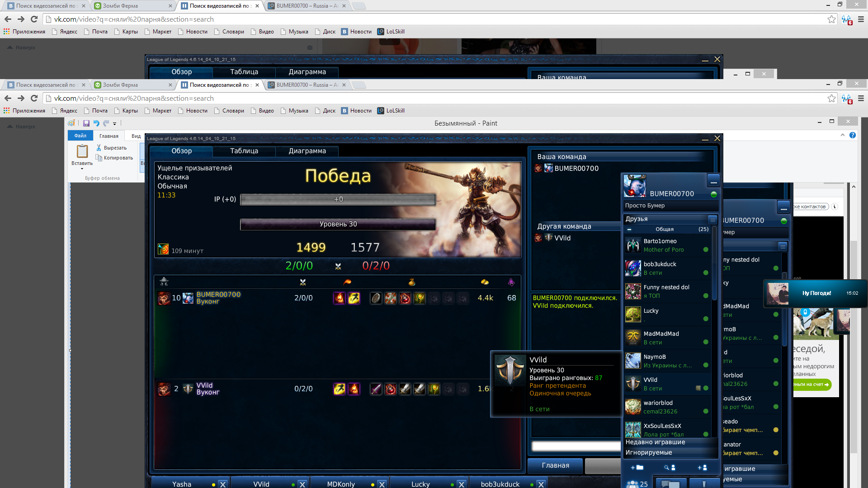Click first item icon in BUMER00700 row
Screen dimensions: 868x488
click(x=376, y=298)
